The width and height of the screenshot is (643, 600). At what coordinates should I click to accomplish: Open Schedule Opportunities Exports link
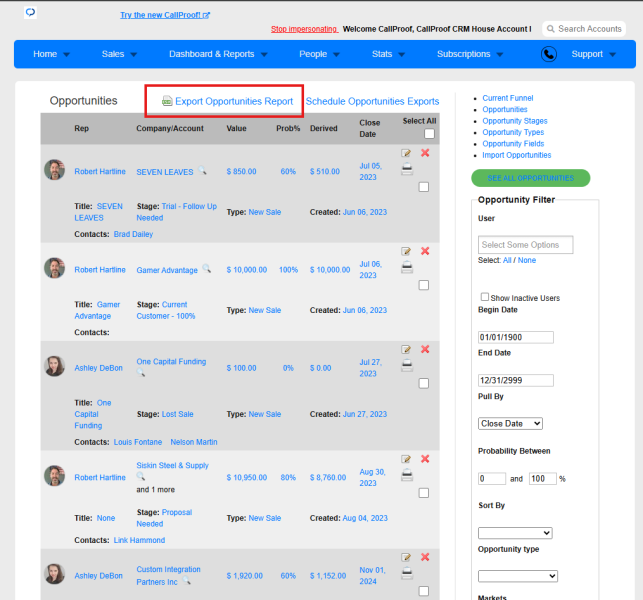tap(372, 101)
